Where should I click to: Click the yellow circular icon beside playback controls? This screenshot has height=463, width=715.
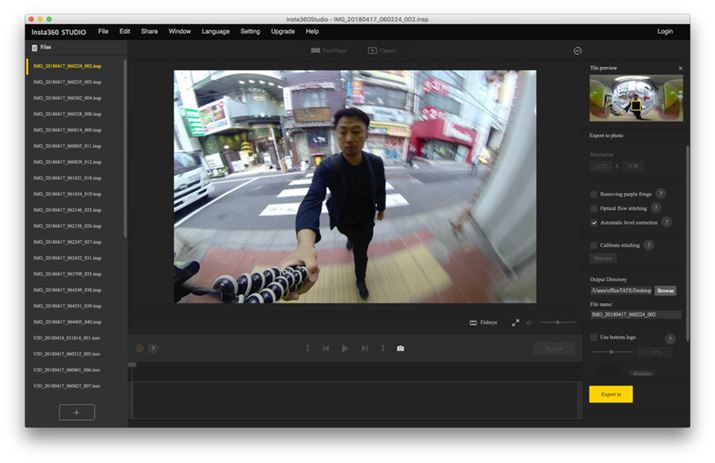tap(140, 349)
